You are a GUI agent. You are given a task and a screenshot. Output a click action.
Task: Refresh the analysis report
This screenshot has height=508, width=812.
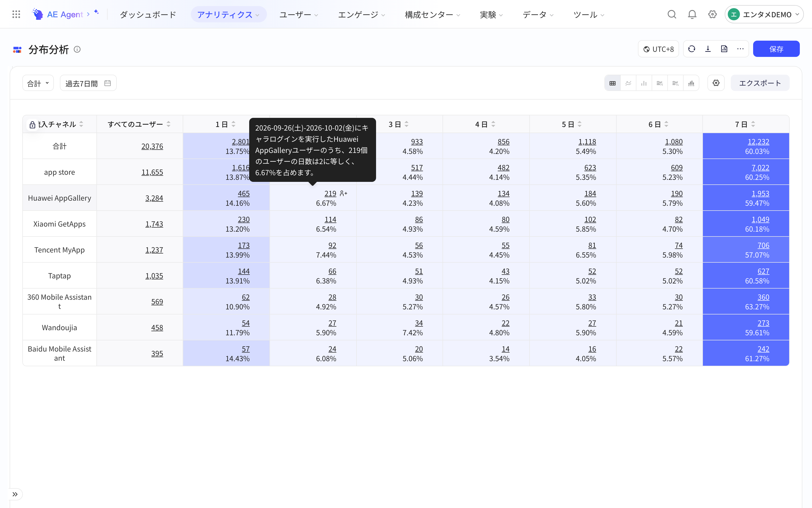(x=691, y=49)
